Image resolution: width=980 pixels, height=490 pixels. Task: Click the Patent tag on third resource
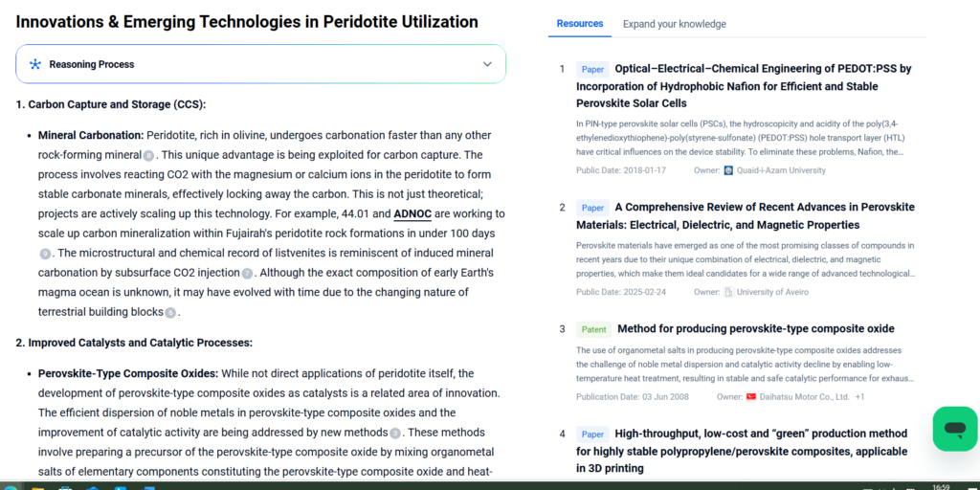(x=593, y=329)
